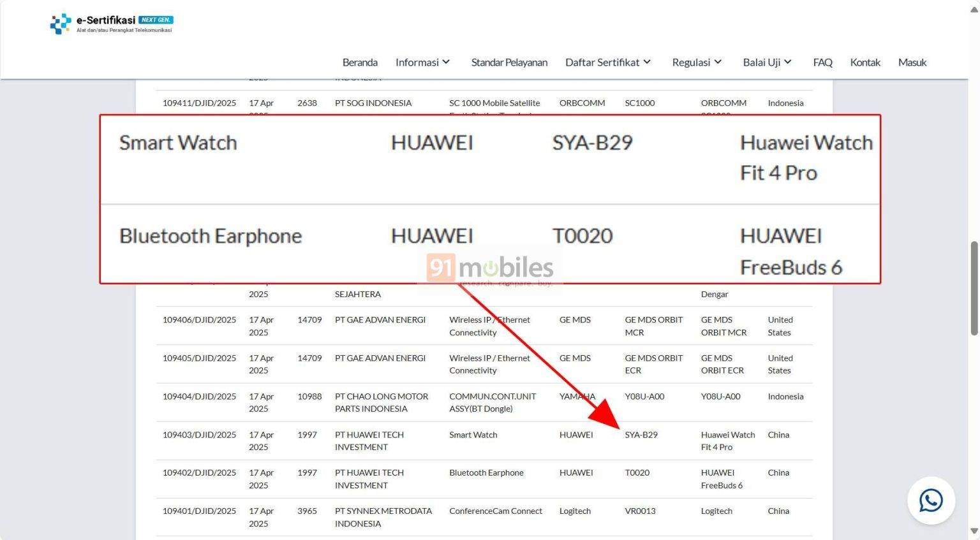
Task: Expand the Informasi dropdown menu
Action: [x=422, y=62]
